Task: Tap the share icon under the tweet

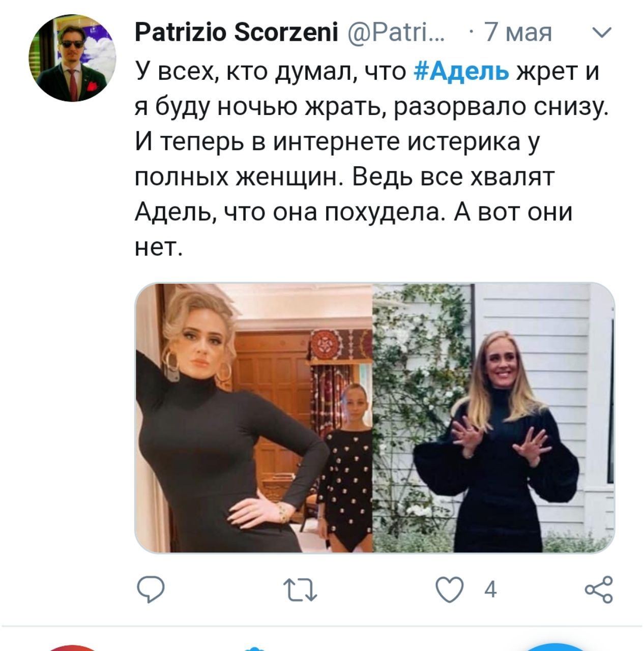Action: (x=599, y=589)
